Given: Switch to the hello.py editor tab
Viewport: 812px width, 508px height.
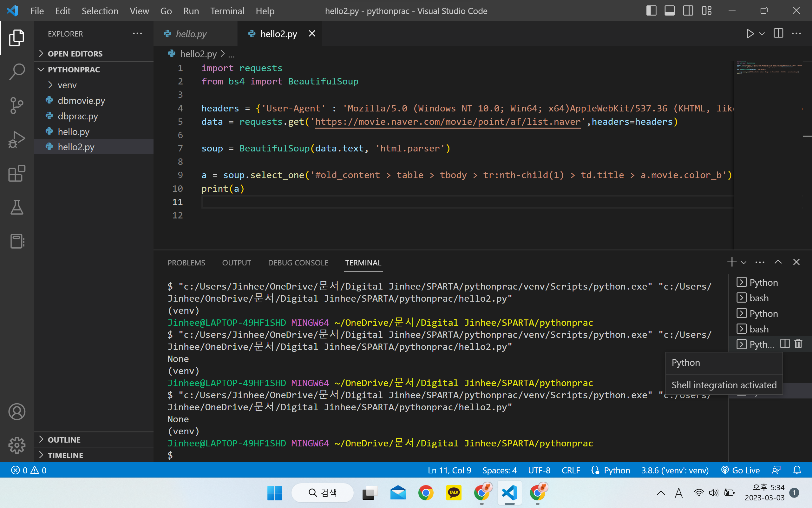Looking at the screenshot, I should pyautogui.click(x=196, y=34).
